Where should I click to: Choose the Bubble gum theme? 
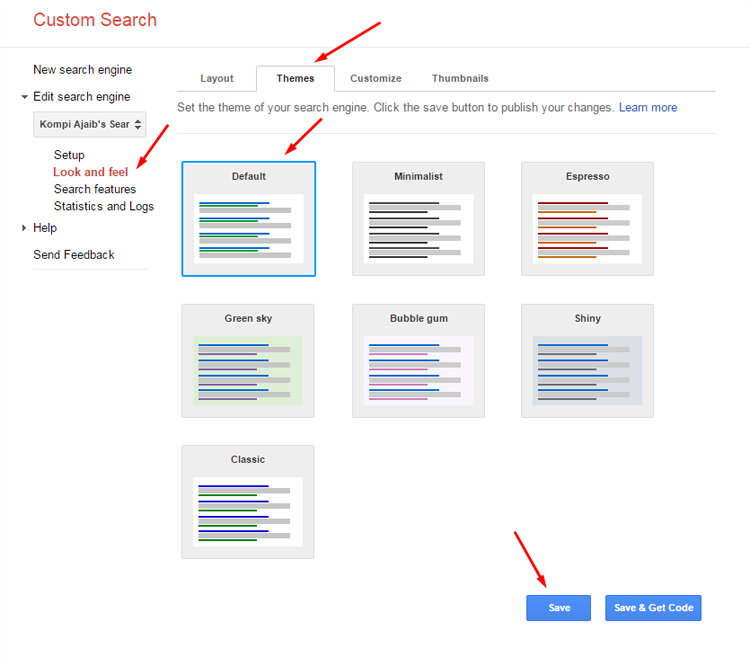pyautogui.click(x=419, y=361)
